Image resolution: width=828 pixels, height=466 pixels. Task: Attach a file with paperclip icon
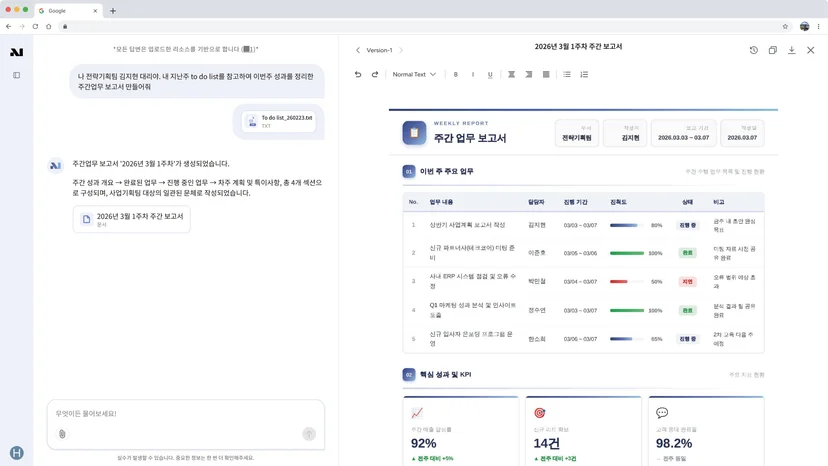pyautogui.click(x=62, y=434)
